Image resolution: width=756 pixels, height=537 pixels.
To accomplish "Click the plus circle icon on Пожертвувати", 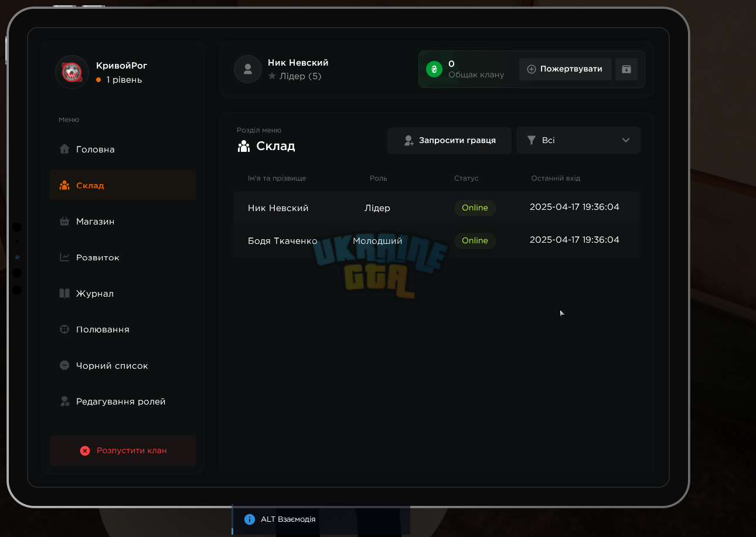I will pos(532,69).
